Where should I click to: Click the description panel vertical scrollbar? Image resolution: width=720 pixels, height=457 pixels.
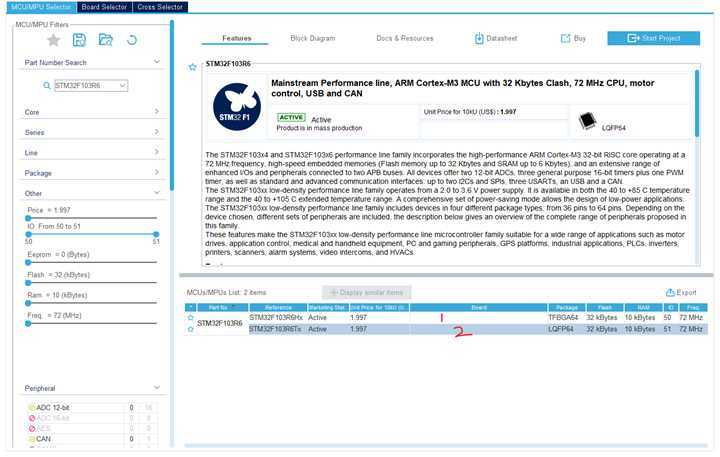pyautogui.click(x=697, y=104)
